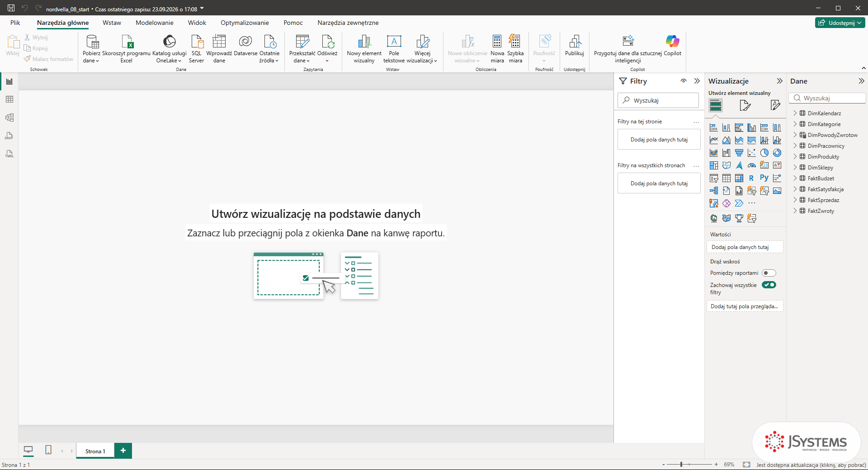Open the Udostępnij dropdown
This screenshot has width=868, height=470.
pos(840,23)
